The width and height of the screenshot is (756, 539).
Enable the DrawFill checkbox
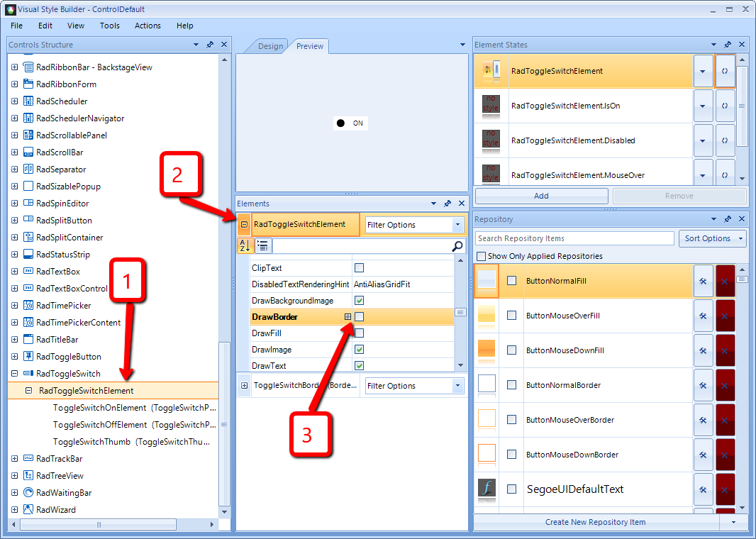click(x=359, y=333)
